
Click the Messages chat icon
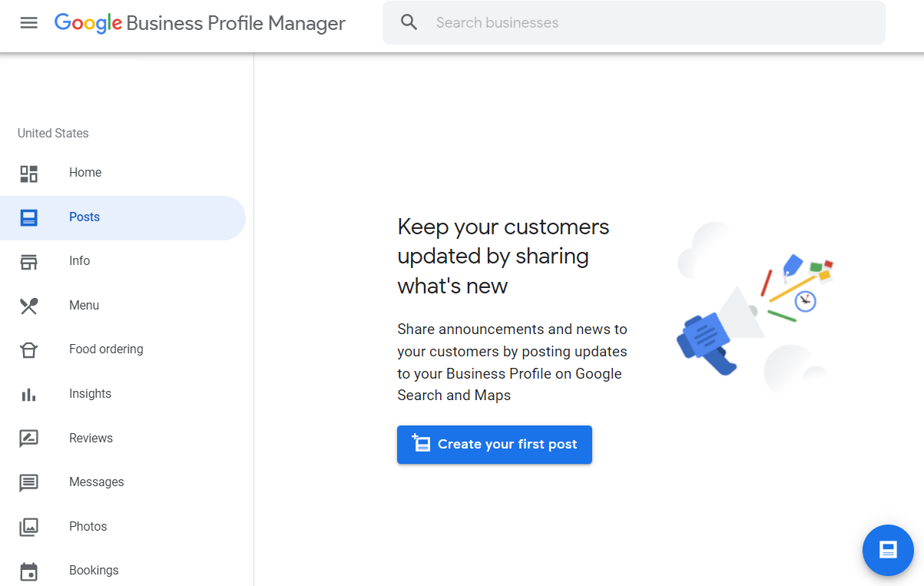(x=28, y=483)
